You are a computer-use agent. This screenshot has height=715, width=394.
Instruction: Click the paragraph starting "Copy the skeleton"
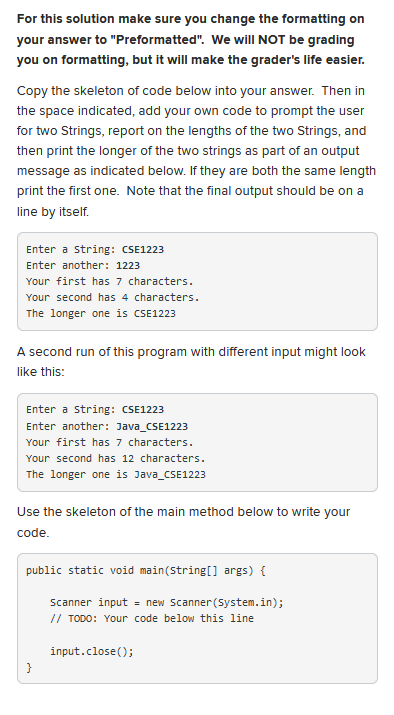click(197, 151)
